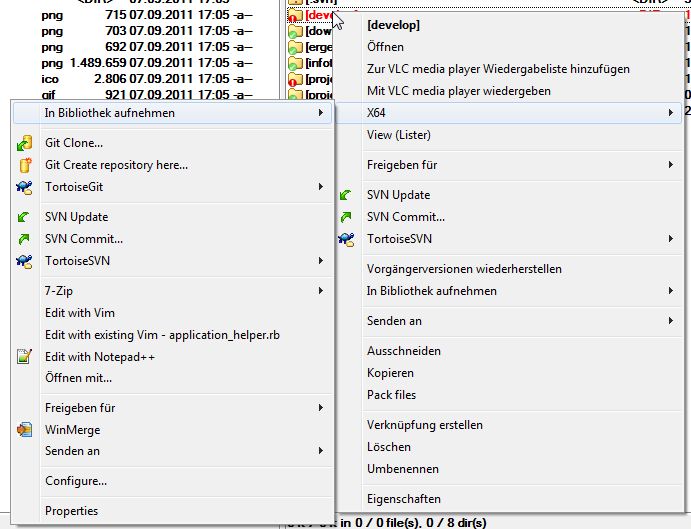The height and width of the screenshot is (529, 691).
Task: Click the Notepad++ icon
Action: [x=24, y=356]
